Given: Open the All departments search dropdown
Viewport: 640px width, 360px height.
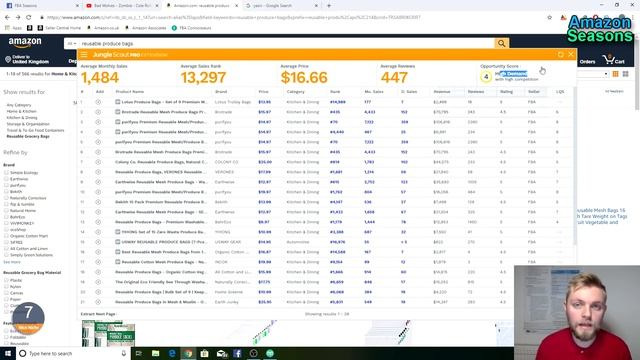Looking at the screenshot, I should tap(71, 43).
